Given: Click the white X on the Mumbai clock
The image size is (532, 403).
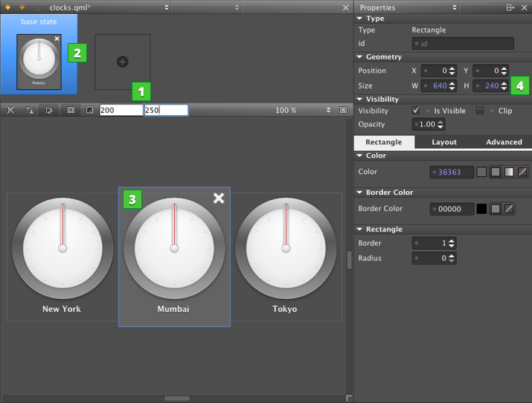Looking at the screenshot, I should tap(219, 198).
